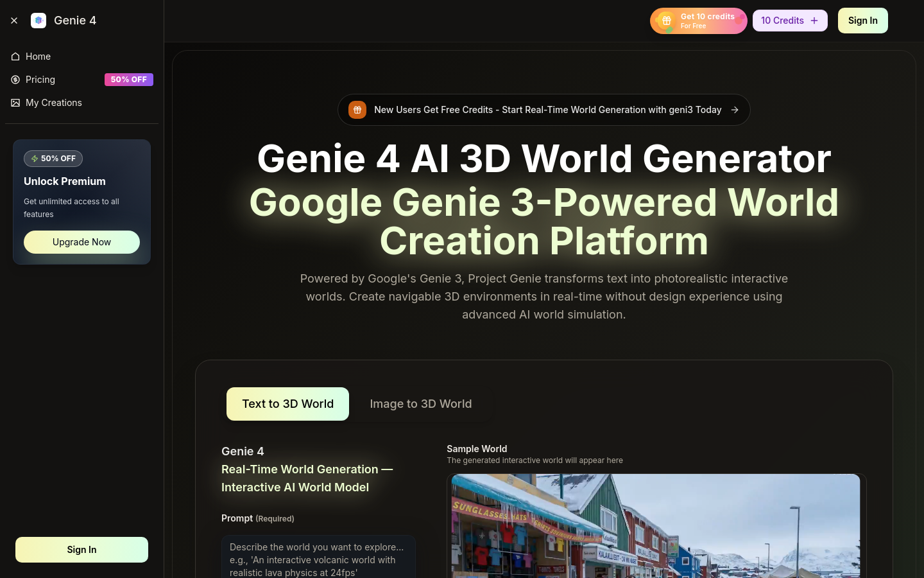The height and width of the screenshot is (578, 924).
Task: Switch to the Image to 3D World tab
Action: (421, 404)
